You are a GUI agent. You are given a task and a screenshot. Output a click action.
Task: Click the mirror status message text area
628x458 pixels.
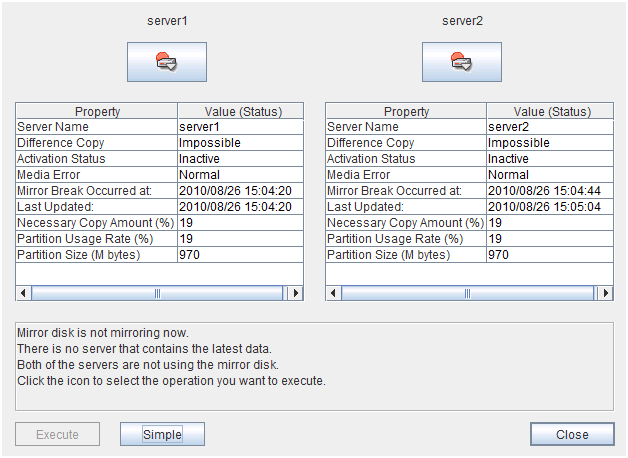[x=314, y=365]
